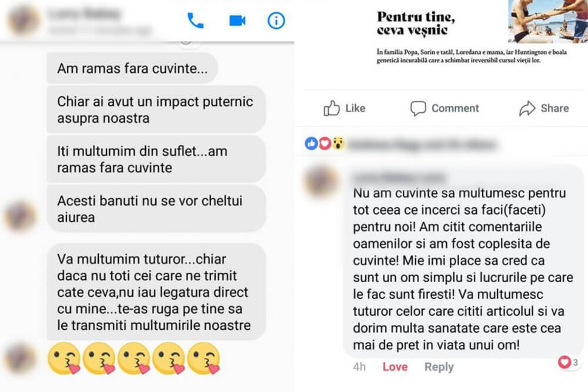This screenshot has height=392, width=588.
Task: Open the post reactions list emoji icons
Action: coord(325,143)
